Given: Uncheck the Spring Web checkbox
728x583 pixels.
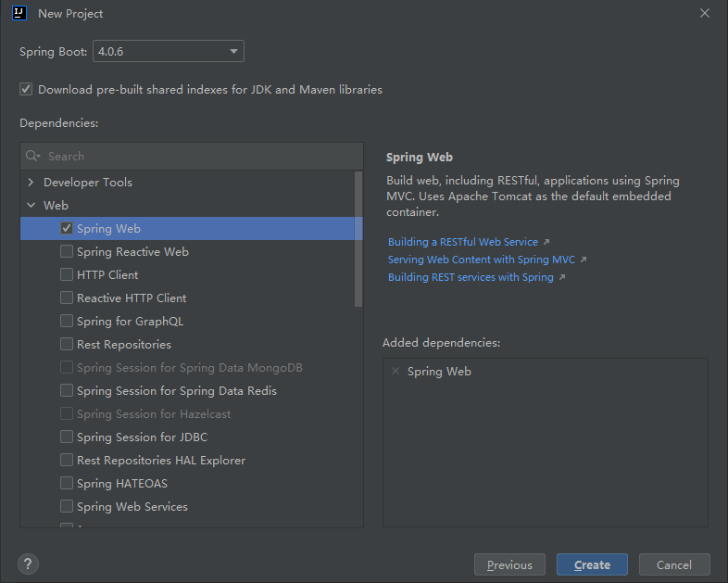Looking at the screenshot, I should (67, 228).
